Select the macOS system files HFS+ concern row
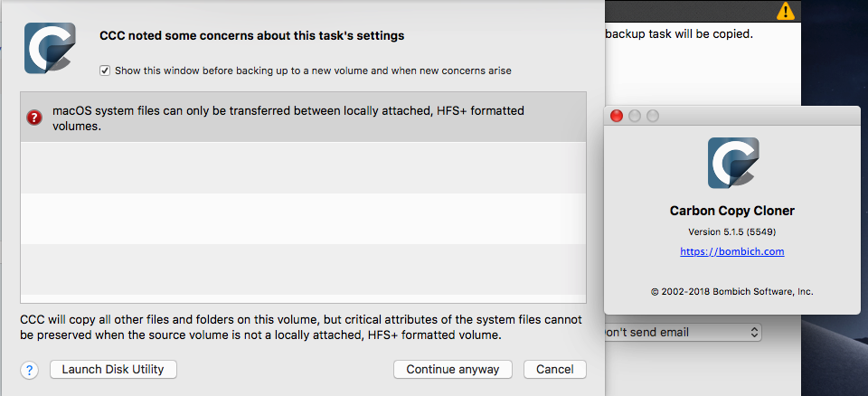 (304, 118)
